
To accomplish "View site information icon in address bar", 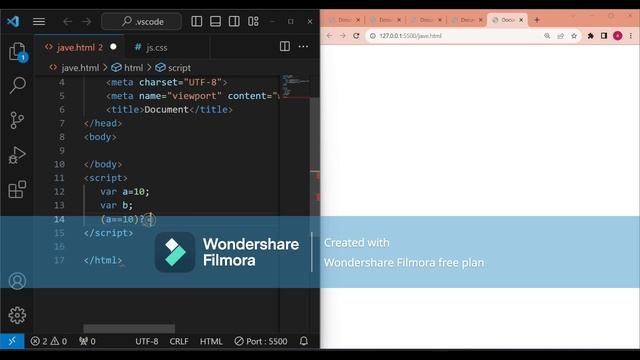I will click(372, 36).
